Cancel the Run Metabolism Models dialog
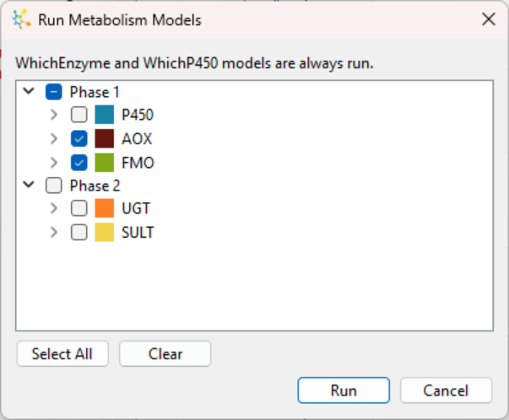The width and height of the screenshot is (509, 420). coord(446,390)
